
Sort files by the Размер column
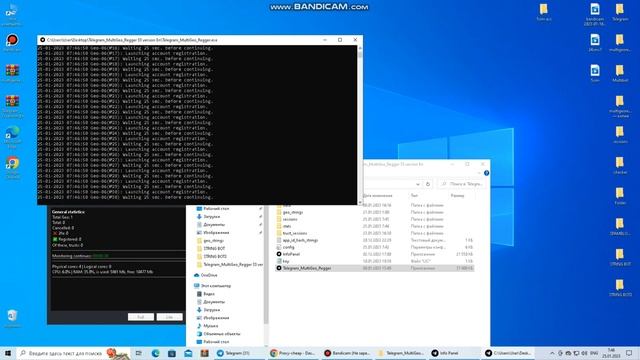click(x=458, y=196)
